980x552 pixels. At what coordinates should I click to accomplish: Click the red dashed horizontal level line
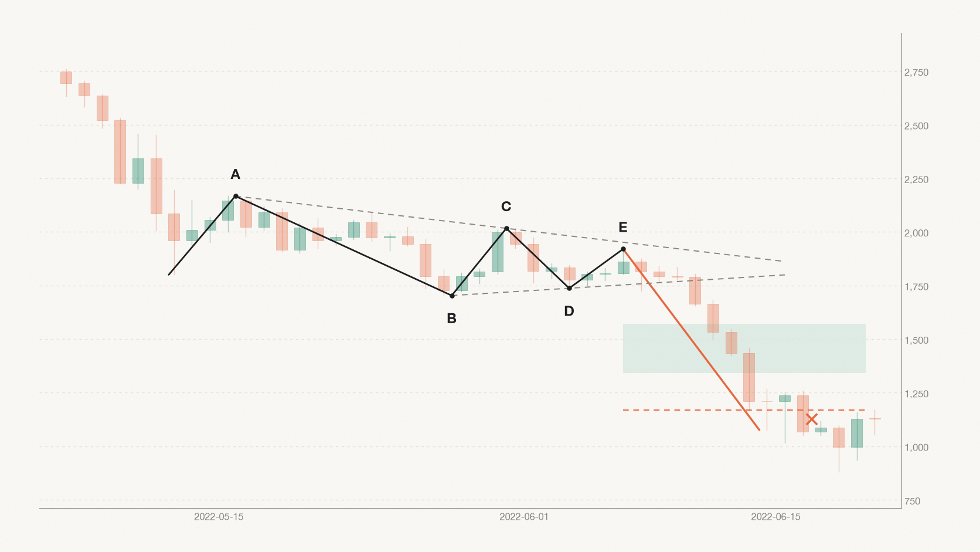pyautogui.click(x=744, y=410)
